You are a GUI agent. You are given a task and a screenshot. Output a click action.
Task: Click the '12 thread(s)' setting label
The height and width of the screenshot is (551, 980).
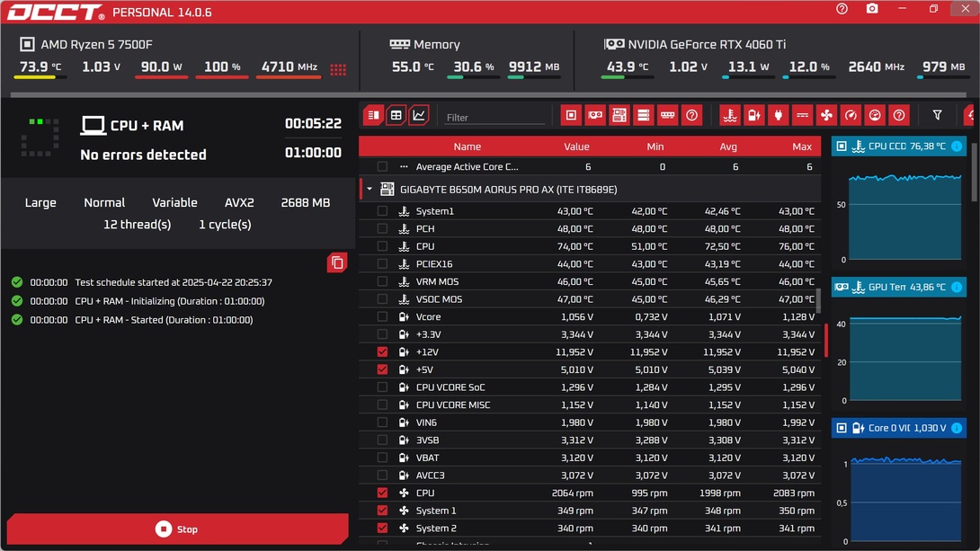tap(137, 225)
